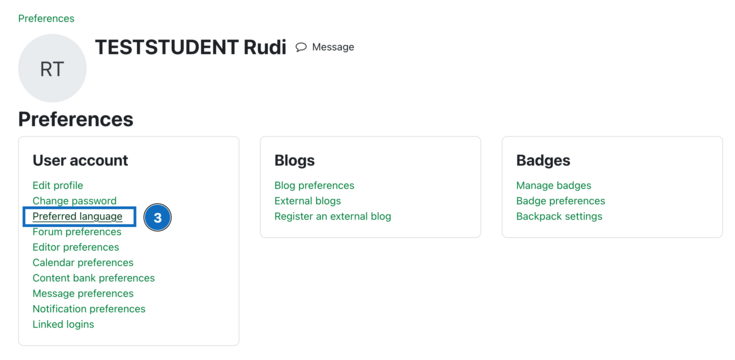735x360 pixels.
Task: Open Forum preferences
Action: tap(77, 232)
